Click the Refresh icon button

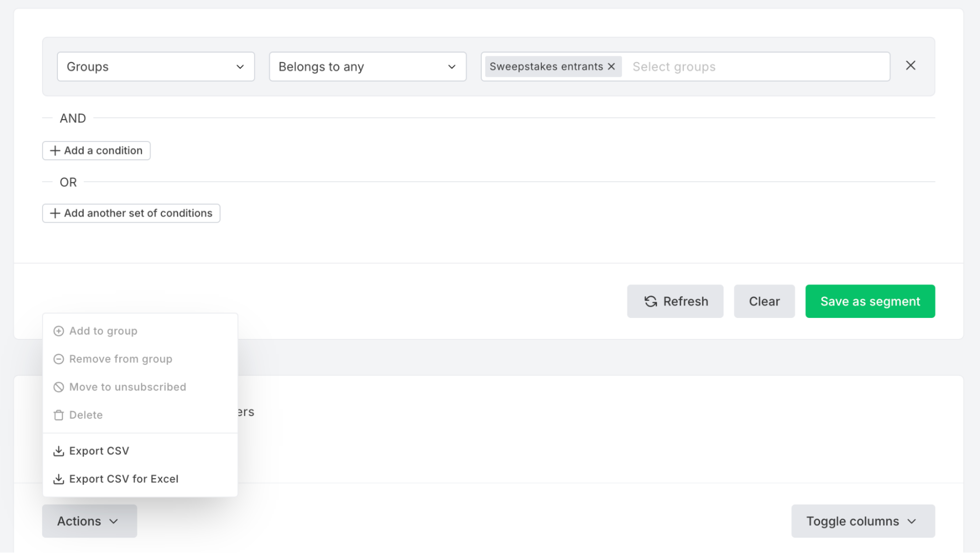point(650,301)
